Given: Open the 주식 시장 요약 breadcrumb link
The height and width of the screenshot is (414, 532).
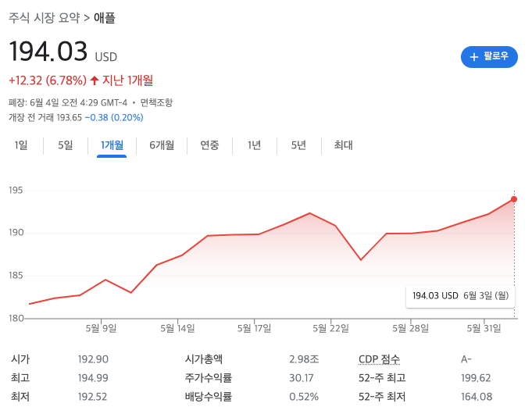Looking at the screenshot, I should click(x=44, y=18).
